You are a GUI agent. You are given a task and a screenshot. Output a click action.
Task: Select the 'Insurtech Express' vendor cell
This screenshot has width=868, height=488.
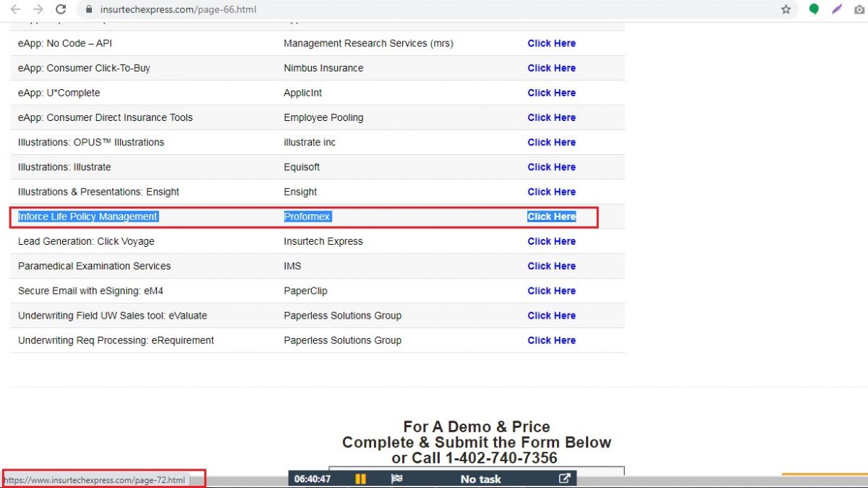[x=323, y=241]
